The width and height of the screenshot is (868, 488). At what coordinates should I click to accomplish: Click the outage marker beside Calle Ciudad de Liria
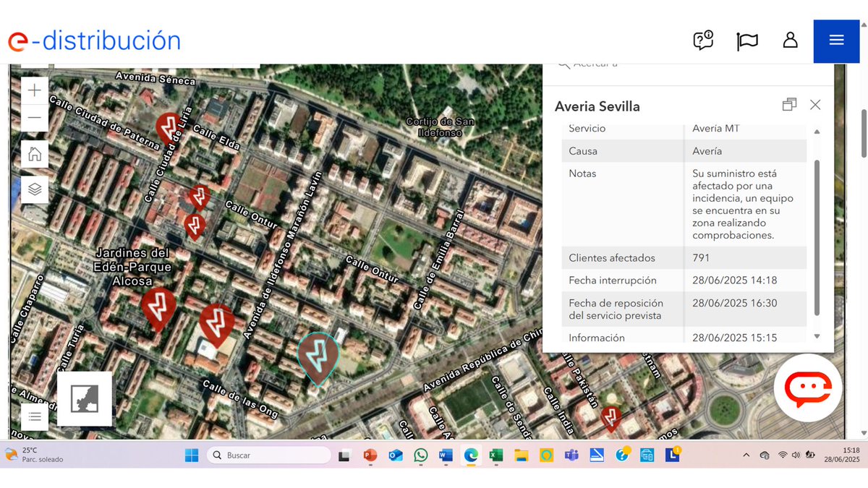point(169,127)
